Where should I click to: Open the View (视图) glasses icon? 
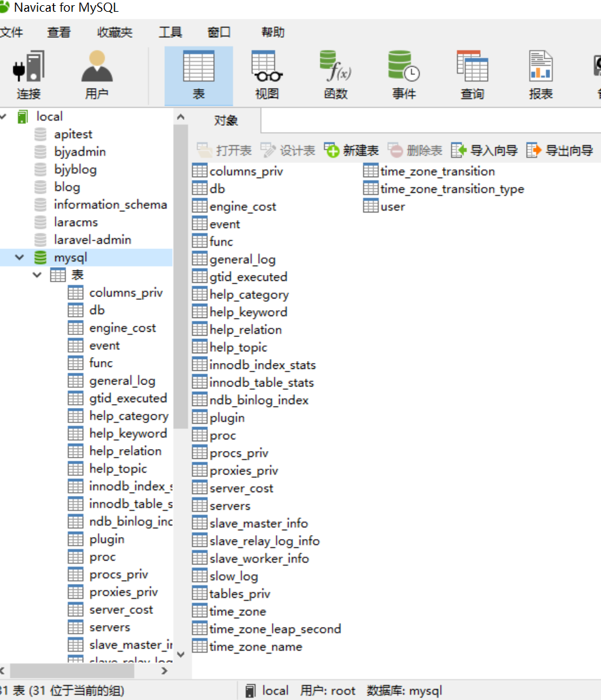tap(267, 75)
